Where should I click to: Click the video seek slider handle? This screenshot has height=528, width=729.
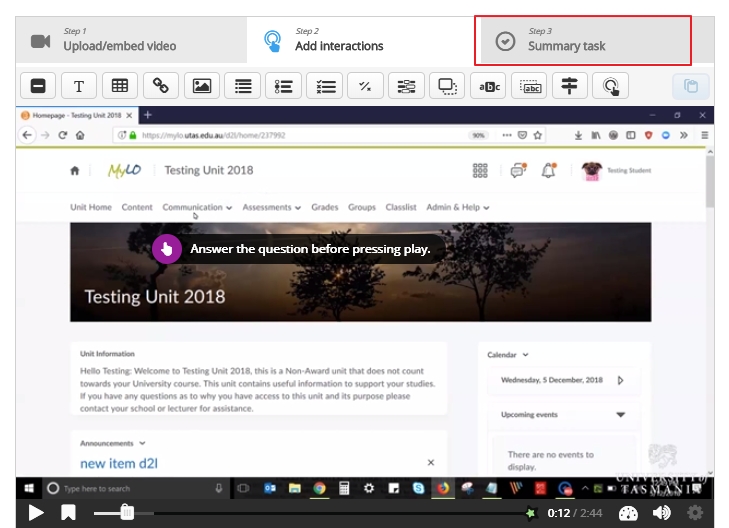(x=127, y=513)
